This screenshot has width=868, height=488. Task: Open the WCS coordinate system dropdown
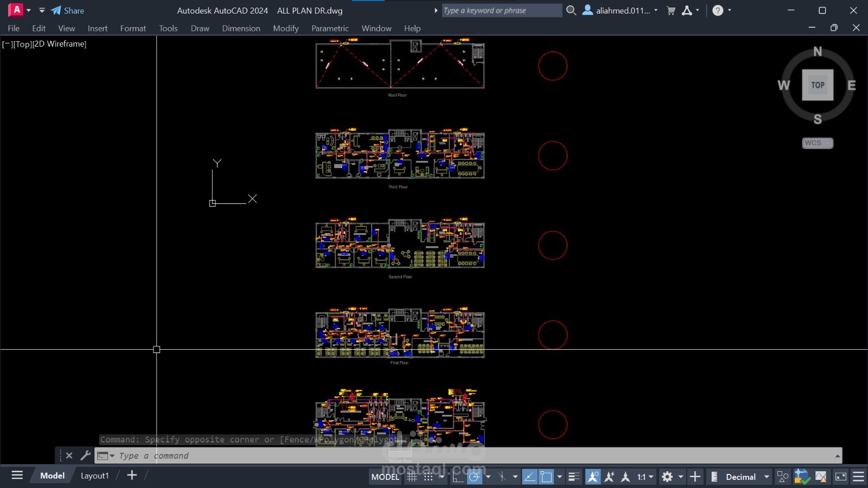(x=818, y=143)
